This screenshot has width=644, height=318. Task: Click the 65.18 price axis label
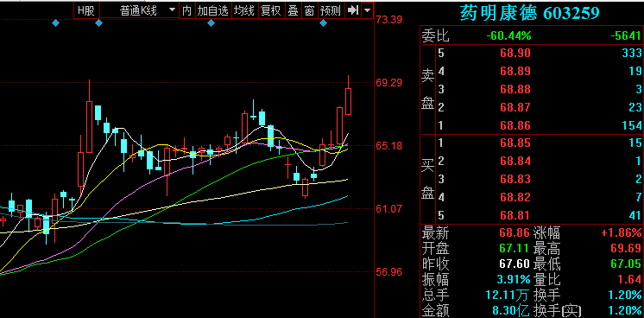coord(389,146)
